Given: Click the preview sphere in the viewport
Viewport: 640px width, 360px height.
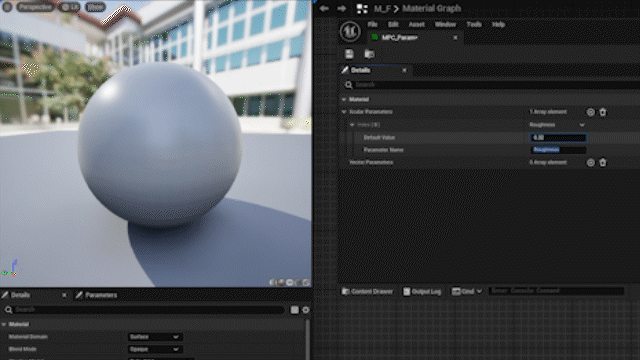Looking at the screenshot, I should (160, 145).
